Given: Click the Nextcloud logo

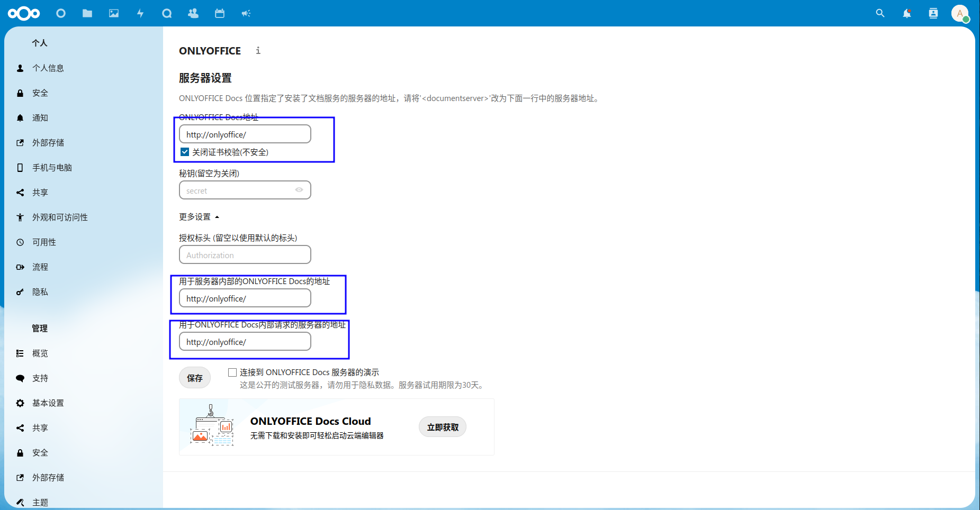Looking at the screenshot, I should (x=24, y=13).
